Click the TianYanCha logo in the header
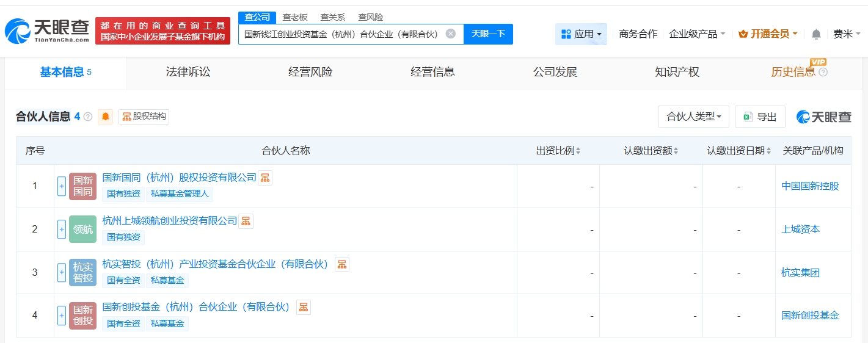This screenshot has height=343, width=868. click(46, 31)
